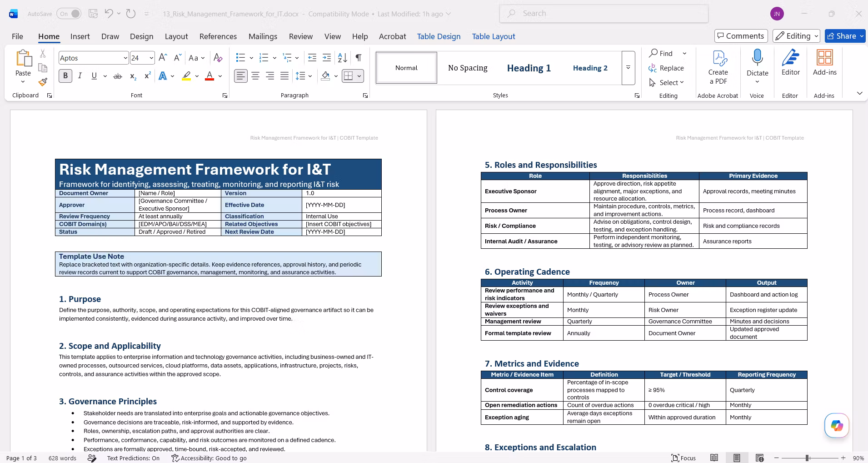This screenshot has height=463, width=868.
Task: Toggle AutoSave switch off
Action: coord(70,14)
